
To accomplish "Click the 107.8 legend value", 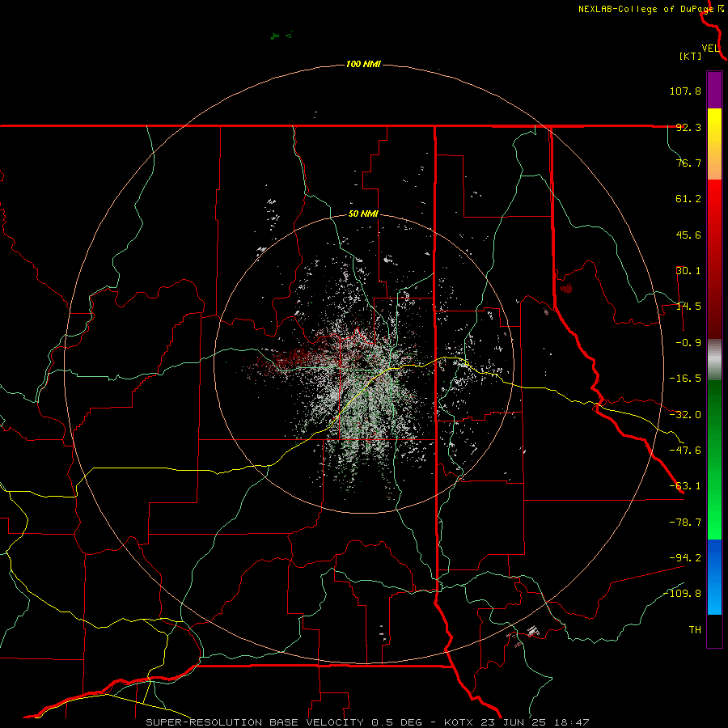I will (x=685, y=91).
